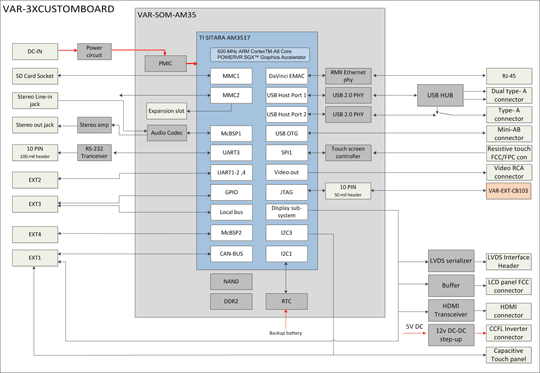This screenshot has width=540, height=373.
Task: Click the UART1-2 ,4 block
Action: click(231, 173)
